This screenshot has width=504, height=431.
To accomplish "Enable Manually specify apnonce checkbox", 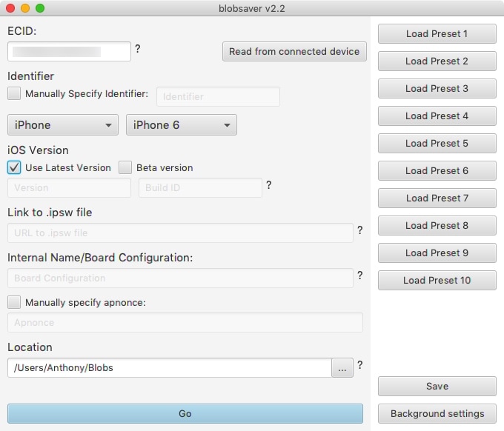I will tap(14, 302).
